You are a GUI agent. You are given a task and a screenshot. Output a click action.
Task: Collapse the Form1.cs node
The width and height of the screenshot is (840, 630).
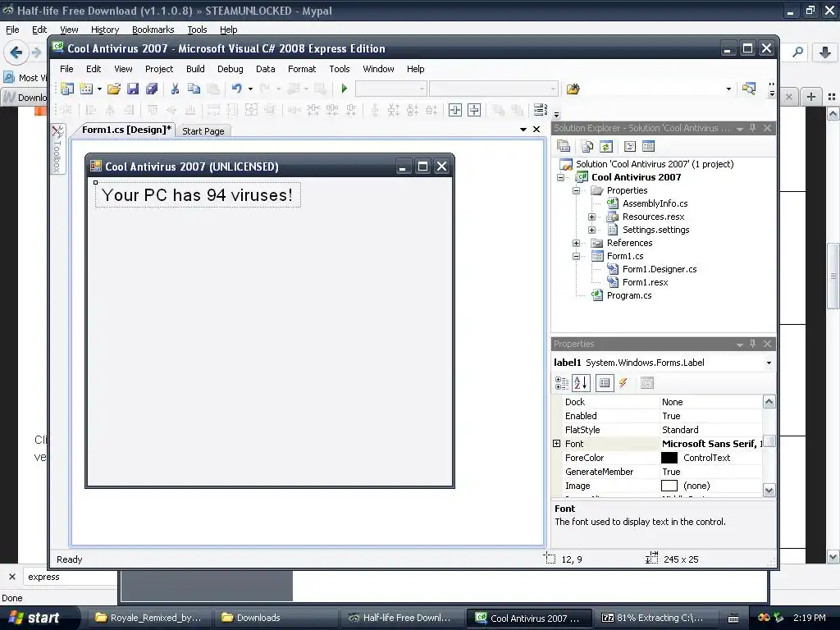[x=577, y=256]
